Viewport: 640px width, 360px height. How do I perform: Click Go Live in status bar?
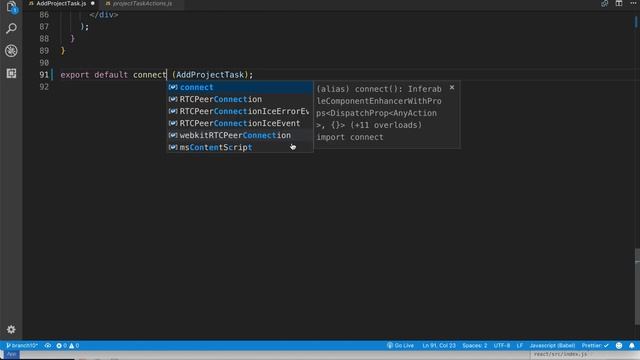[x=400, y=345]
